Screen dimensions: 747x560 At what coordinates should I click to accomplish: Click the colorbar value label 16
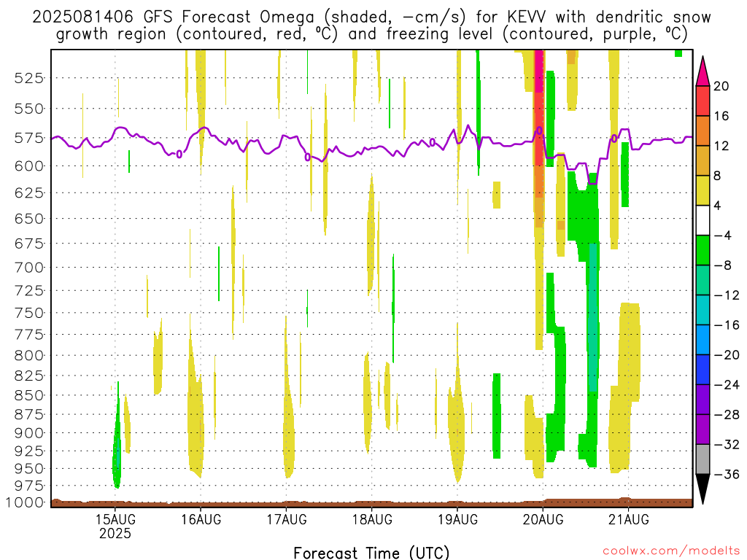pyautogui.click(x=721, y=116)
